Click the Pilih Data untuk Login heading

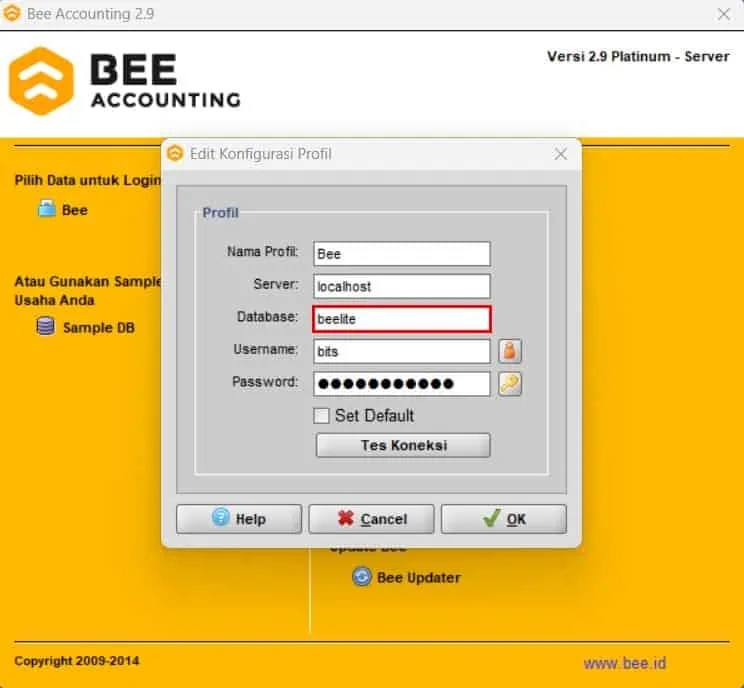pos(88,180)
